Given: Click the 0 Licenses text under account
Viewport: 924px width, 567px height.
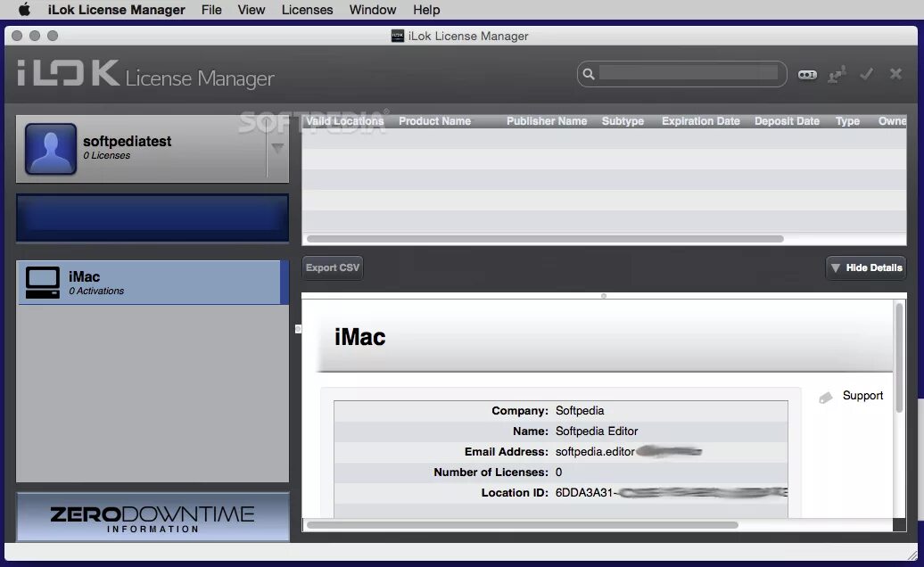Looking at the screenshot, I should coord(107,155).
